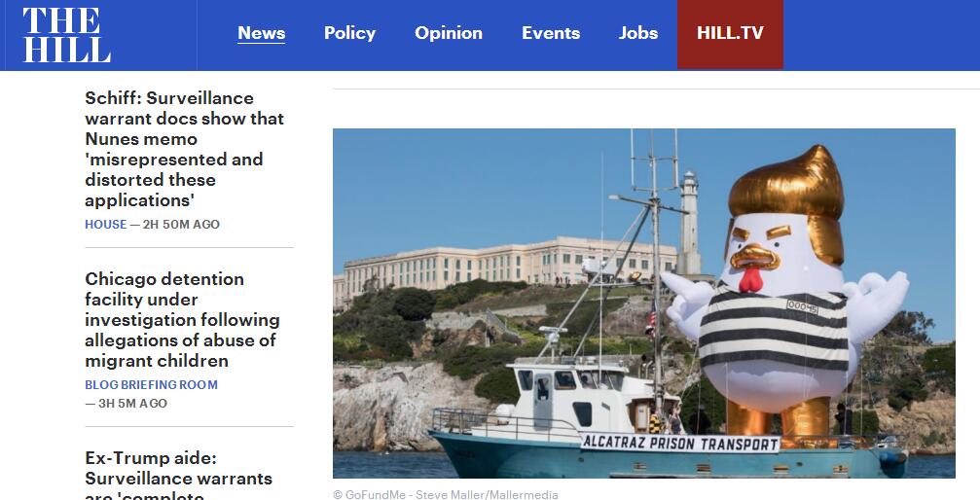The image size is (980, 500).
Task: Click the HOUSE category tag
Action: pos(106,225)
